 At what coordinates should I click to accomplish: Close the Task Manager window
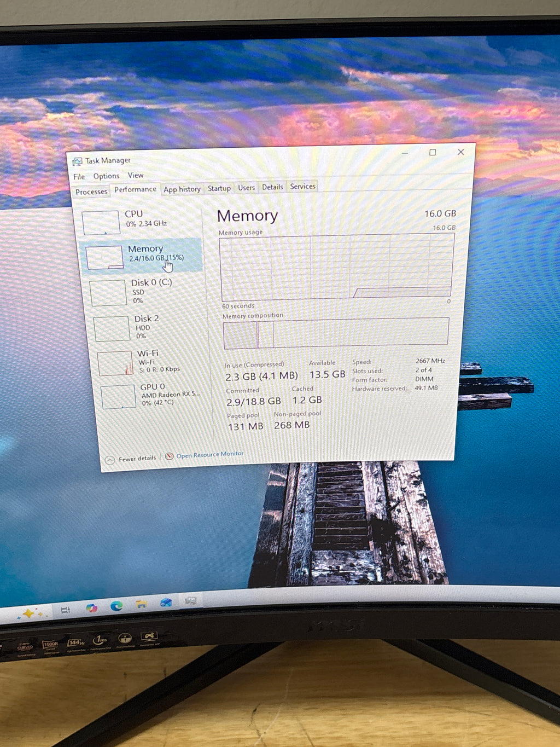(460, 152)
